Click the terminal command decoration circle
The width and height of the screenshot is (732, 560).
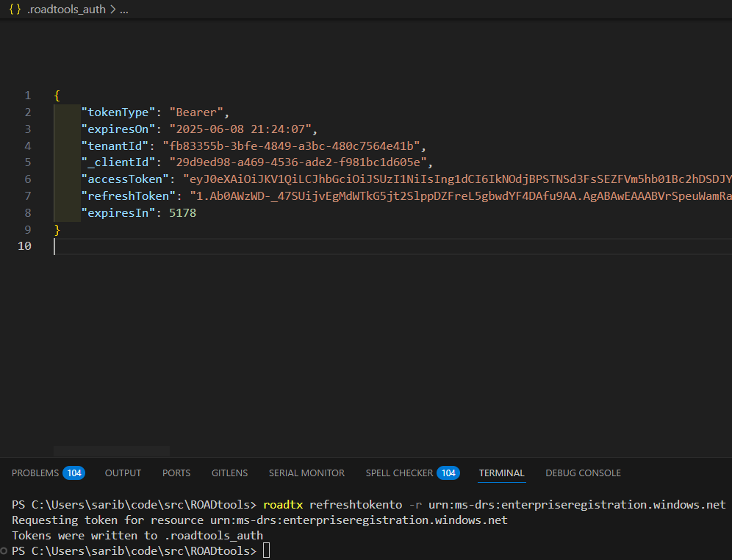pyautogui.click(x=5, y=551)
